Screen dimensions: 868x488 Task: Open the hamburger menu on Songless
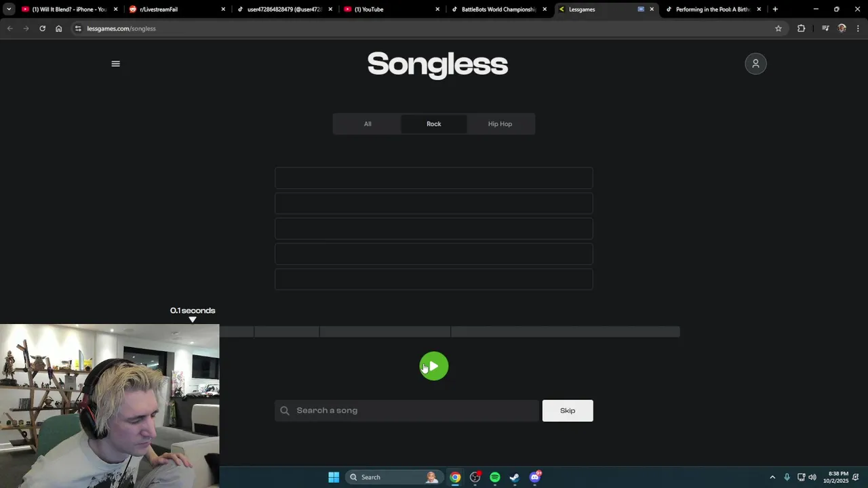coord(115,64)
